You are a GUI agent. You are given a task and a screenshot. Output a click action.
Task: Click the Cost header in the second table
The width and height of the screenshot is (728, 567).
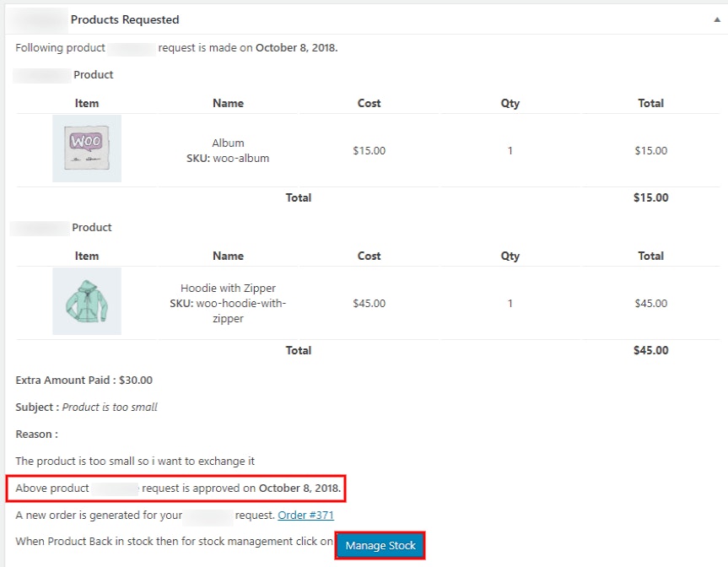(369, 256)
